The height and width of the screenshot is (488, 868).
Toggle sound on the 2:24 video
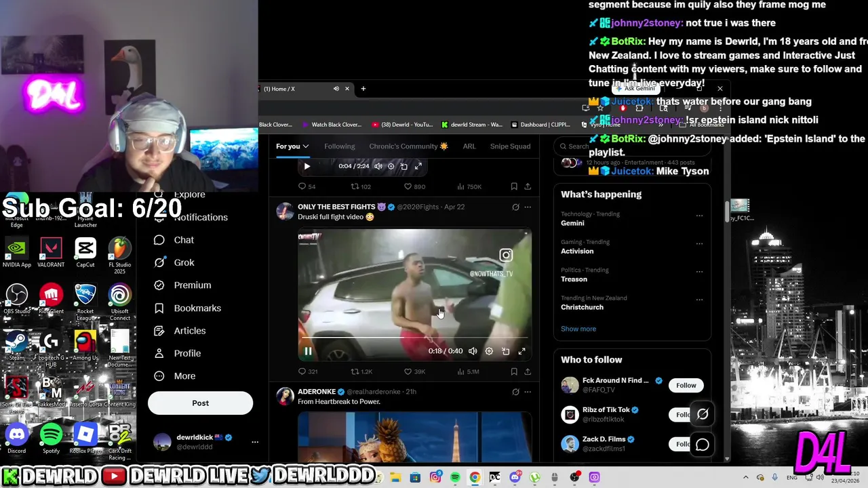pyautogui.click(x=378, y=166)
